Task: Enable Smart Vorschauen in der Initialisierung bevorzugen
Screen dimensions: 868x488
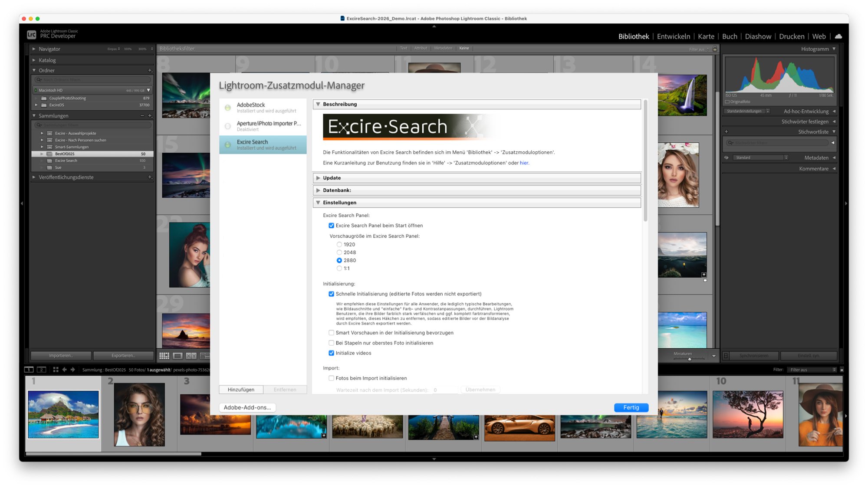Action: point(331,333)
